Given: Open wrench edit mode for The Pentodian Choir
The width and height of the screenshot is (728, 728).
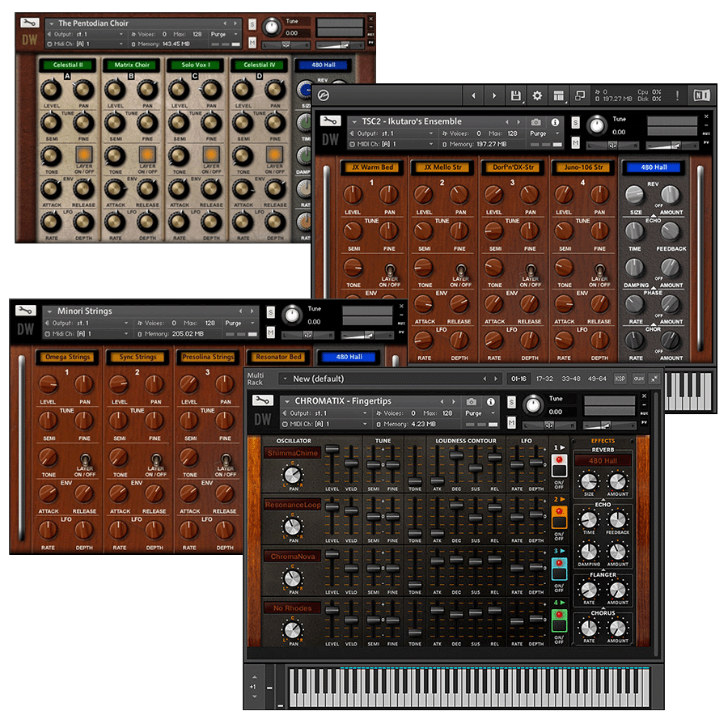Looking at the screenshot, I should [30, 23].
